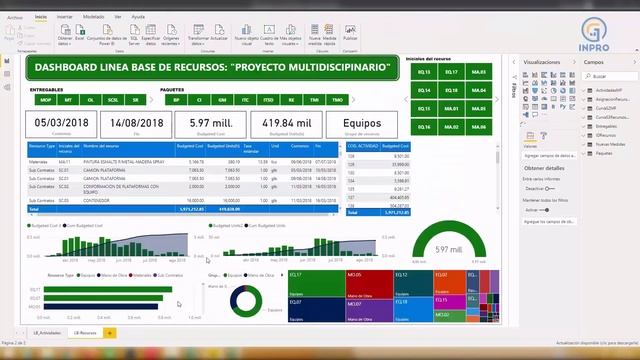Click the Cuadro de texto icon
The image size is (640, 360).
pyautogui.click(x=269, y=30)
